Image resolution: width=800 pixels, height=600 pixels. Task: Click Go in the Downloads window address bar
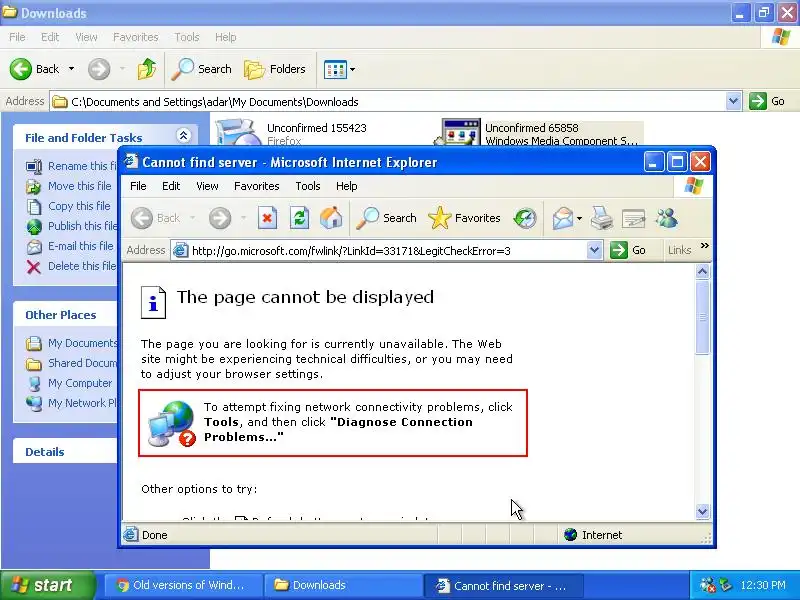pos(767,101)
